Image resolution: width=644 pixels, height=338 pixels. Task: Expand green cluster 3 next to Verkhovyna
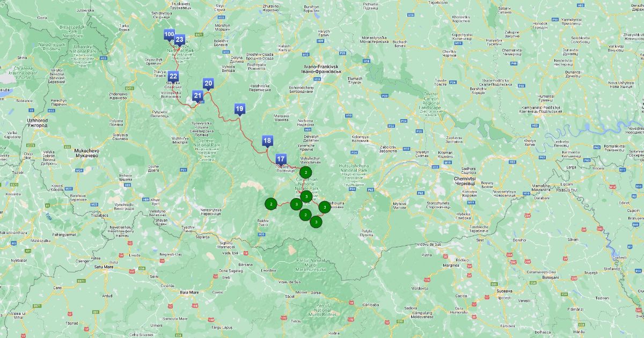tap(325, 207)
